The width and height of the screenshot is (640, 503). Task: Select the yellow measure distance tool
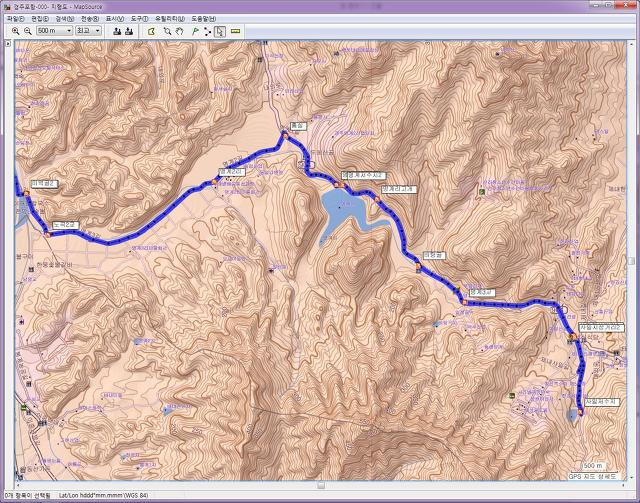pyautogui.click(x=236, y=31)
